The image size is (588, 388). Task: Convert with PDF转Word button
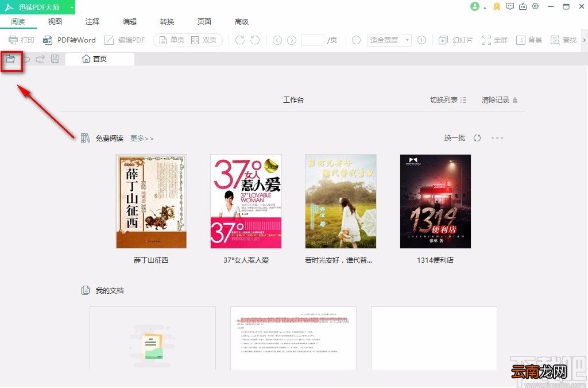click(69, 40)
